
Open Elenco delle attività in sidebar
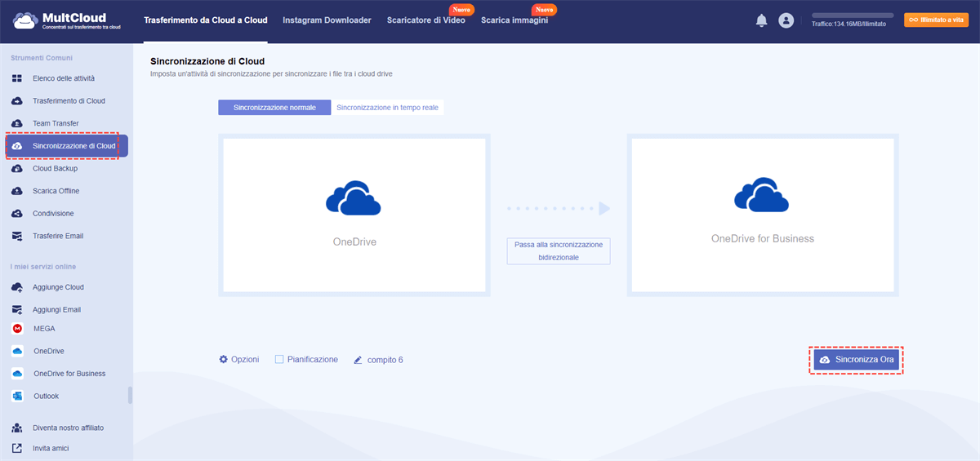pos(64,78)
